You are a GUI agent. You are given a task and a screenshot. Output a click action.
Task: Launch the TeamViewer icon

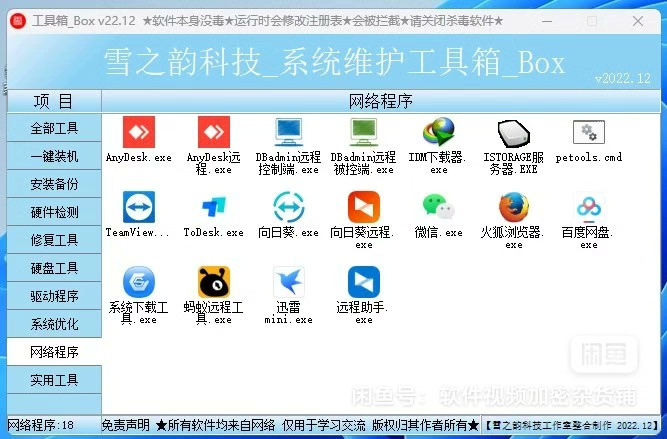139,207
